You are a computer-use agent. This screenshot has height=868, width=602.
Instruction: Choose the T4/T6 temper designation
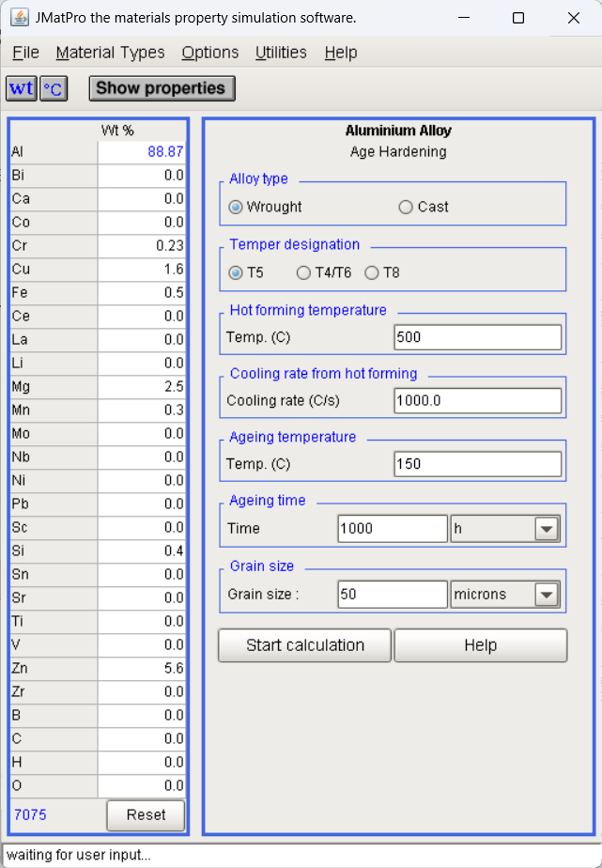303,273
